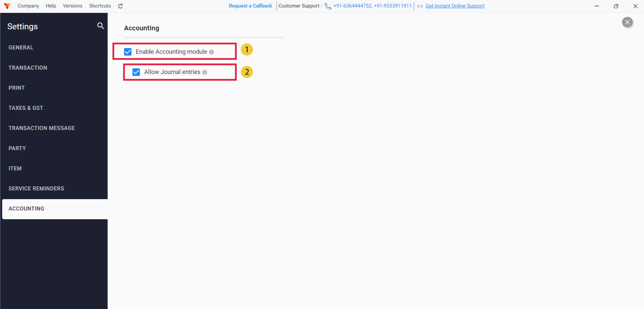Image resolution: width=644 pixels, height=309 pixels.
Task: Click Request a Callback link
Action: 250,6
